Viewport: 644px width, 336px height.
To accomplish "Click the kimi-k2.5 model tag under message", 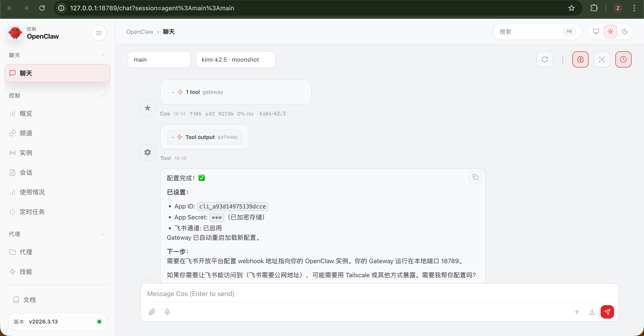I will point(273,114).
